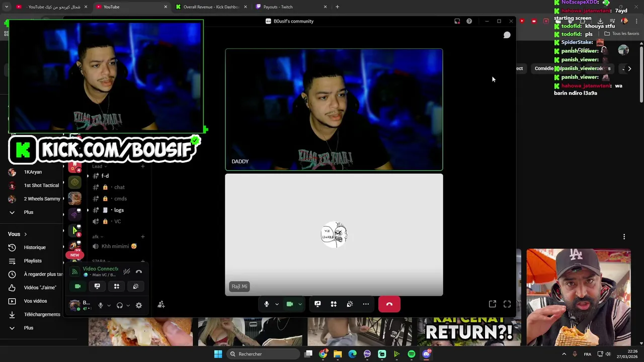Collapse the Lead channel category
This screenshot has width=644, height=362.
click(x=100, y=166)
